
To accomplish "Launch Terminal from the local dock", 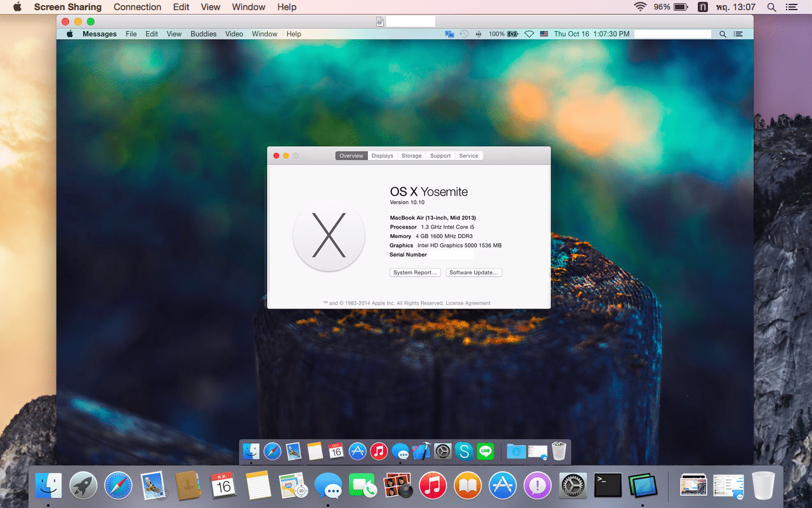I will click(608, 486).
